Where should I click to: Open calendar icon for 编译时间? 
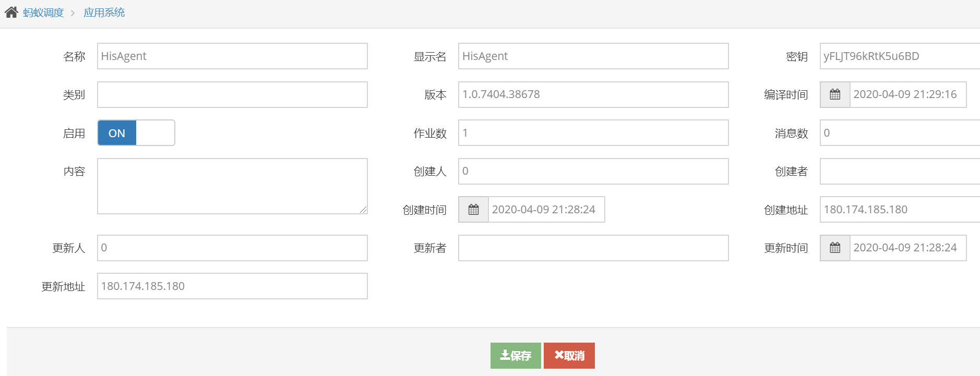point(835,94)
